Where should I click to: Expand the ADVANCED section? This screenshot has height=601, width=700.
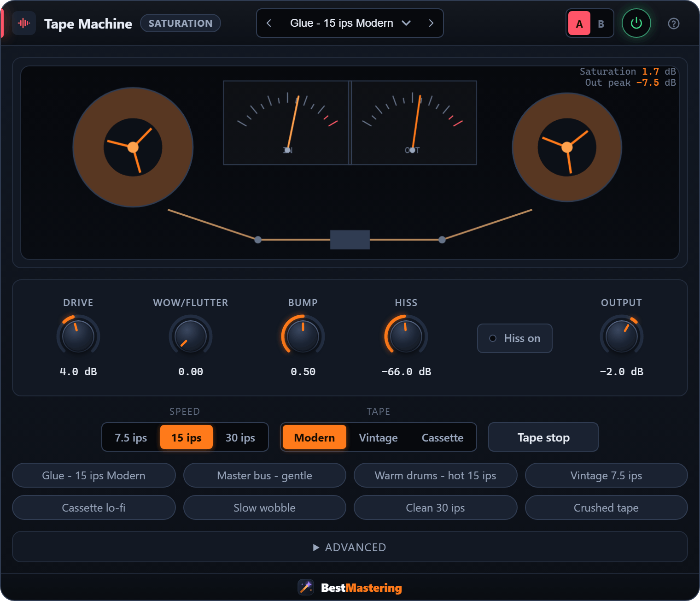pyautogui.click(x=350, y=547)
